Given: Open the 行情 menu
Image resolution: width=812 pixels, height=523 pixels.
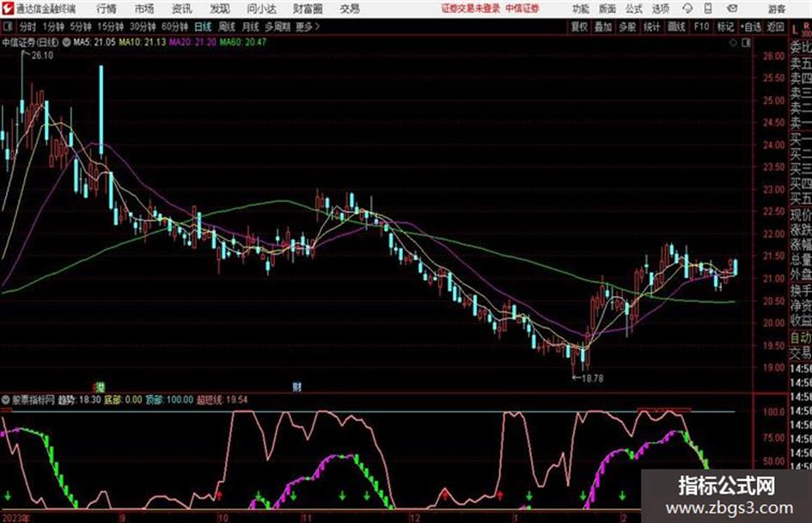Looking at the screenshot, I should [x=107, y=9].
